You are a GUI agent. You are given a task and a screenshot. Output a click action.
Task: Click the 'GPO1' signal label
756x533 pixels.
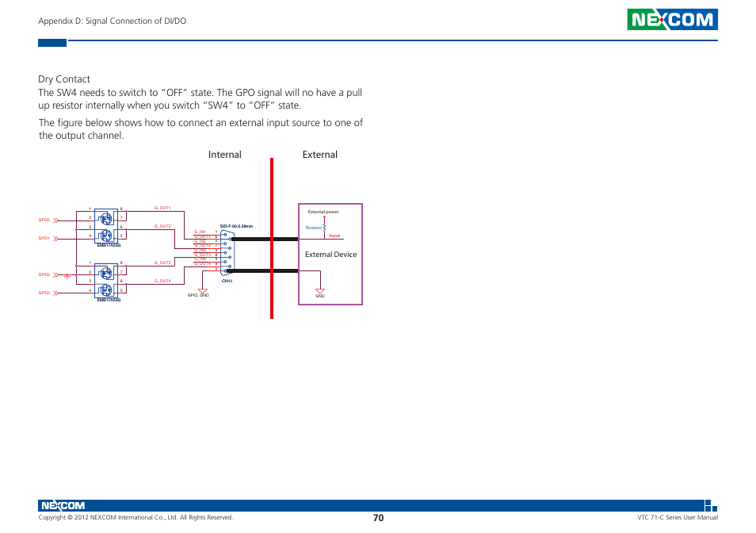tap(44, 238)
